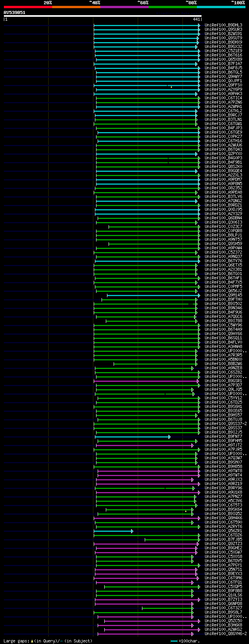Select hit label UniRef100_B6T616

pyautogui.click(x=223, y=55)
